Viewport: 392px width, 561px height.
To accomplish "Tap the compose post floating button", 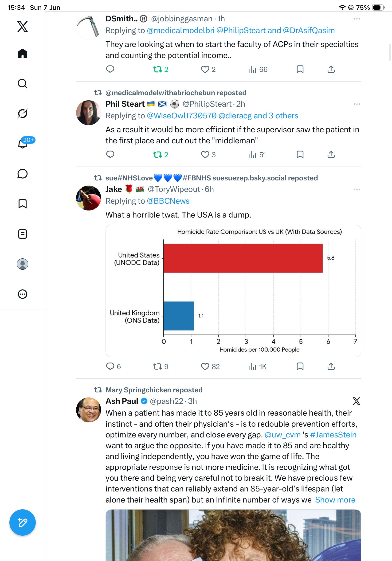I will (23, 522).
